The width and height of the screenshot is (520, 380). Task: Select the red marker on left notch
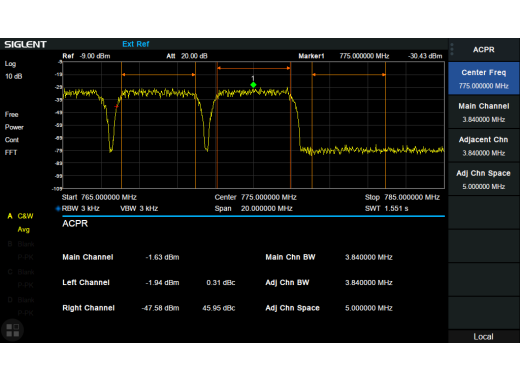(x=116, y=107)
